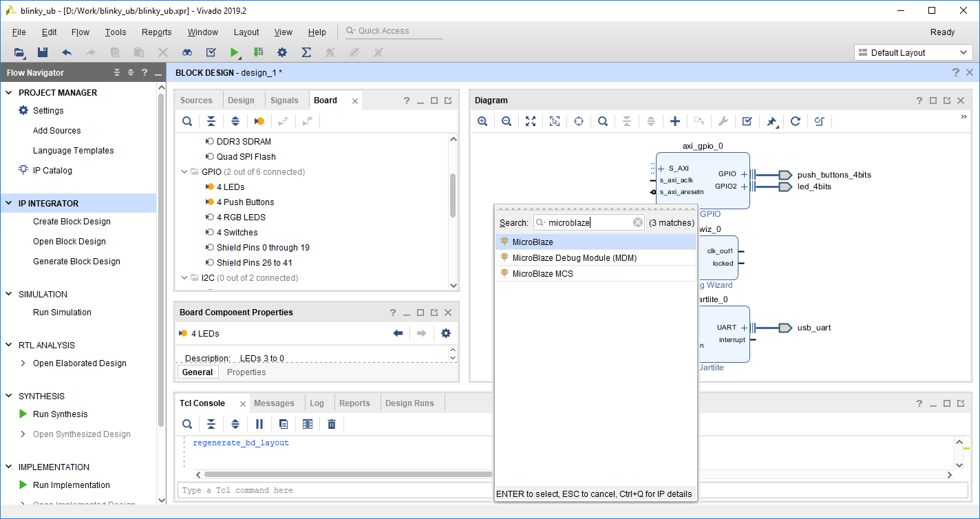Image resolution: width=980 pixels, height=519 pixels.
Task: Click the binoculars Find icon
Action: click(x=187, y=52)
